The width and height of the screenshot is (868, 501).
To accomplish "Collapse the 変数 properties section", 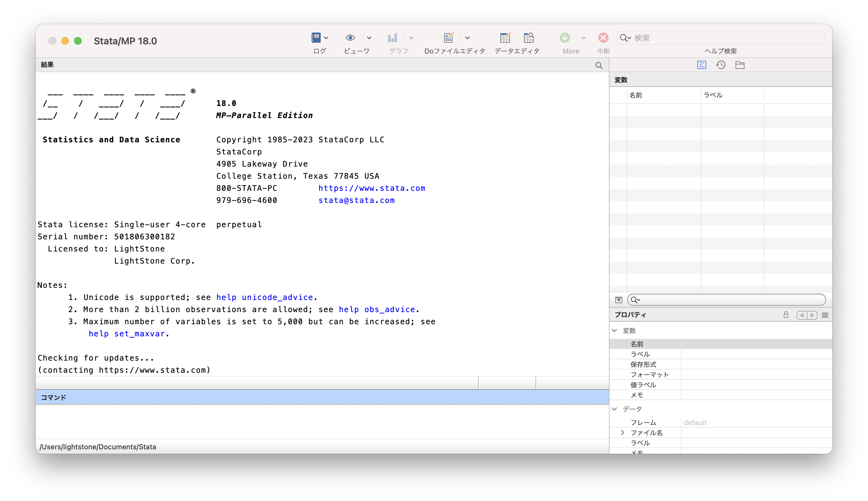I will [x=614, y=331].
